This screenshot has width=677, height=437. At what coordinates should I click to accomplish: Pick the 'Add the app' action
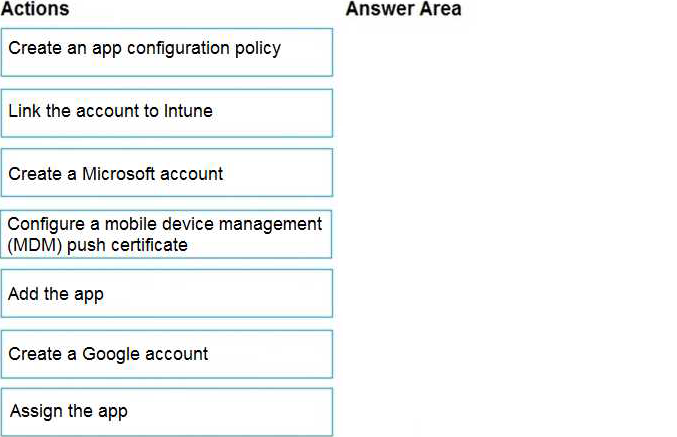[166, 294]
